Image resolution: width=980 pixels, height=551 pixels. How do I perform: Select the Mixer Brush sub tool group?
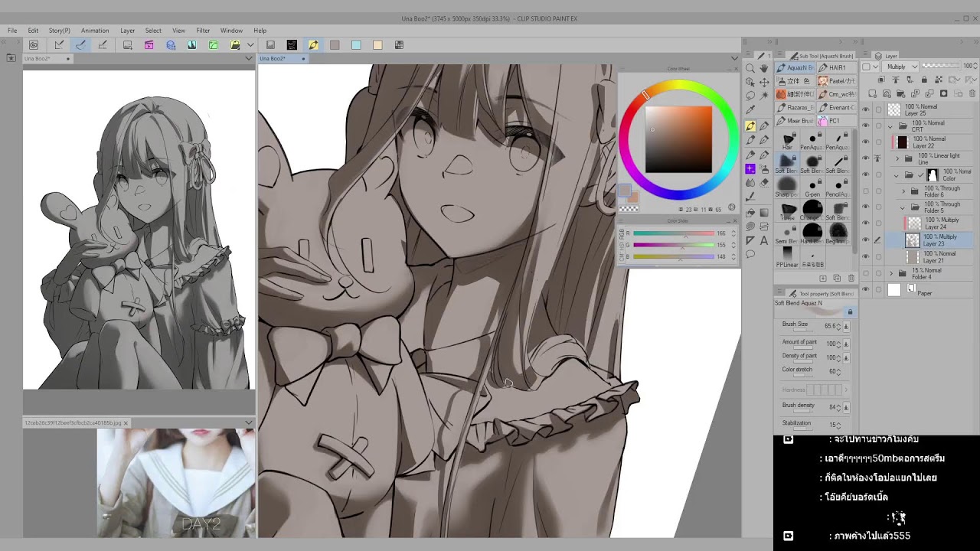(795, 121)
